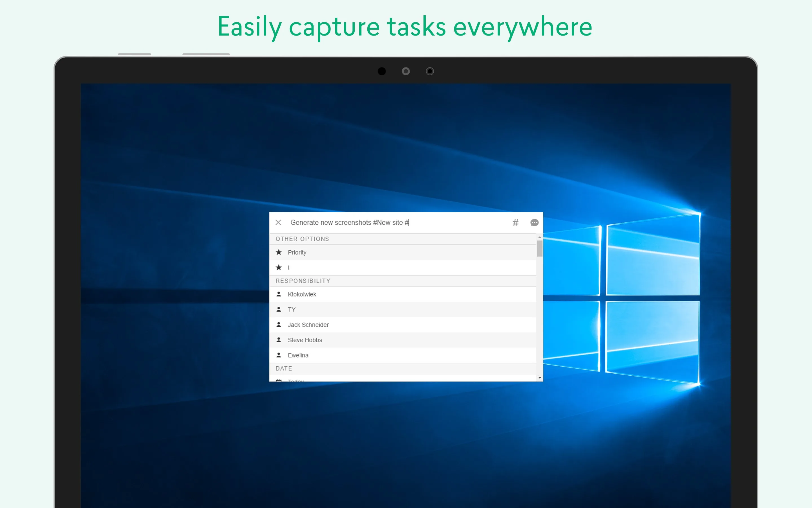
Task: Assign the task to Jack Schneider
Action: [x=403, y=325]
